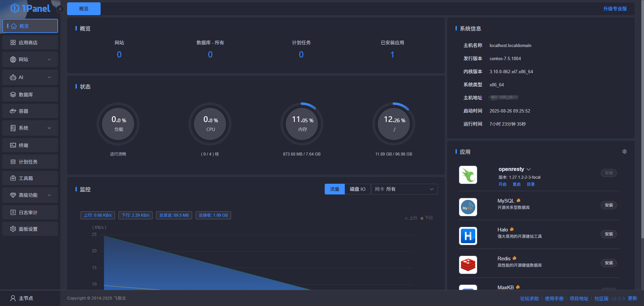The width and height of the screenshot is (644, 306).
Task: Expand the 高级功能 sidebar menu chevron
Action: (x=49, y=195)
